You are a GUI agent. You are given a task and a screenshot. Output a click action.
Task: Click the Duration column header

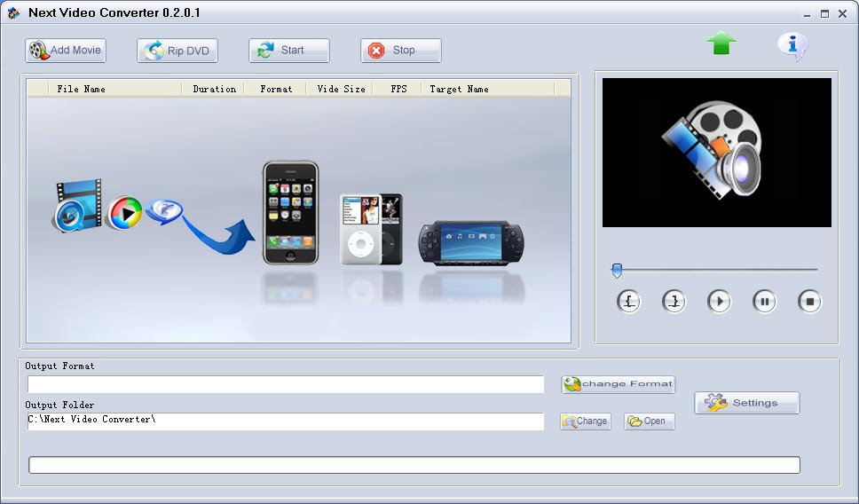coord(214,89)
